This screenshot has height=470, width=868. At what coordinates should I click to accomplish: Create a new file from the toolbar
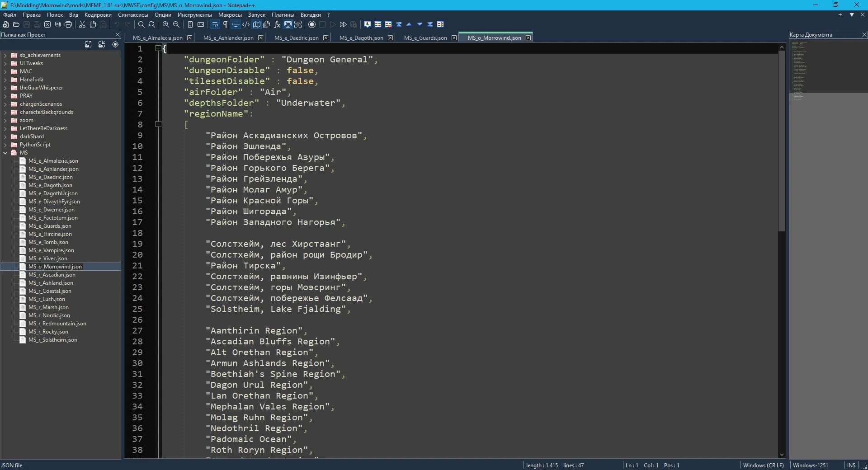pyautogui.click(x=6, y=24)
